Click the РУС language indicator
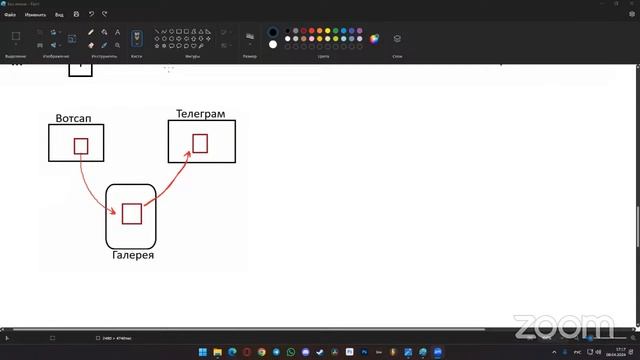This screenshot has width=640, height=360. (x=577, y=352)
